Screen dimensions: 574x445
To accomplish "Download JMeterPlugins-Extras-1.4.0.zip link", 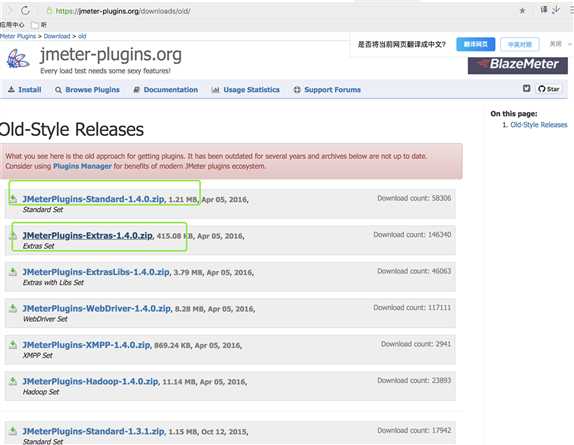I will [x=87, y=236].
